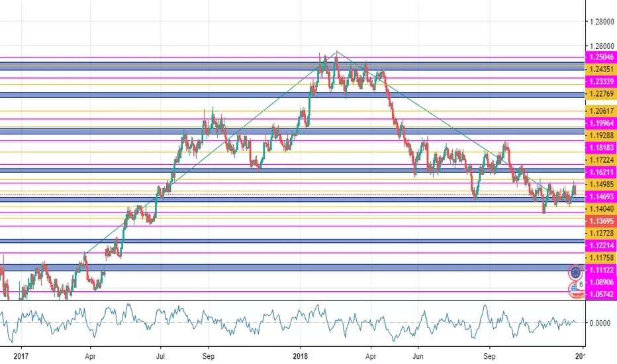Open the EU flag economic event icon
Screen dimensions: 617x364
(575, 272)
